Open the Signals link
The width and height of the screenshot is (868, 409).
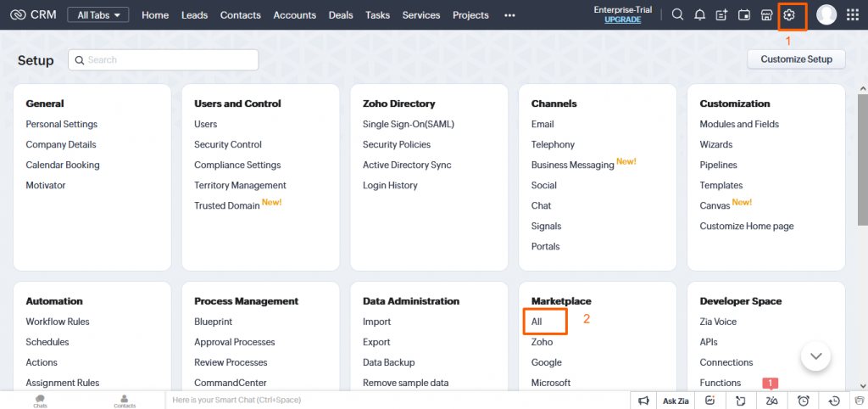[547, 226]
